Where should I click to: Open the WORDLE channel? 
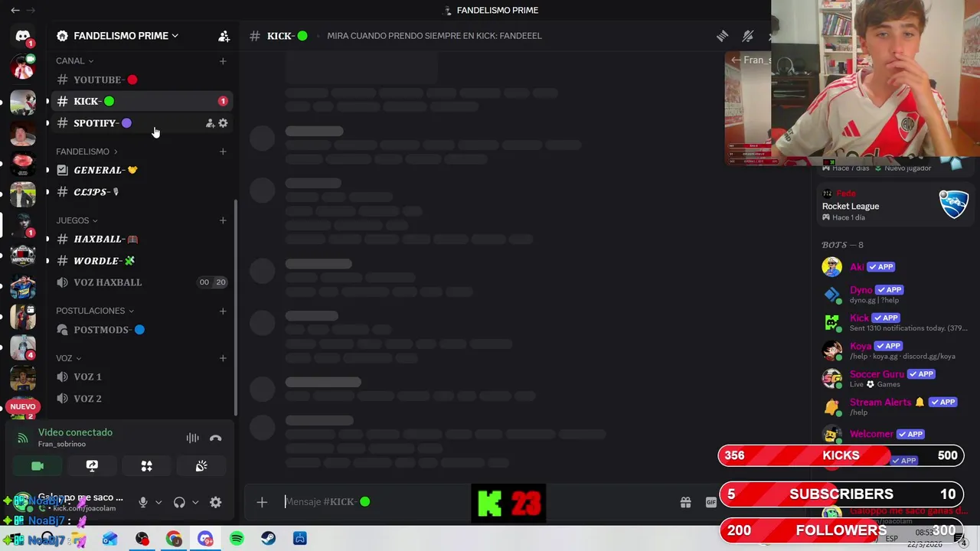point(141,261)
